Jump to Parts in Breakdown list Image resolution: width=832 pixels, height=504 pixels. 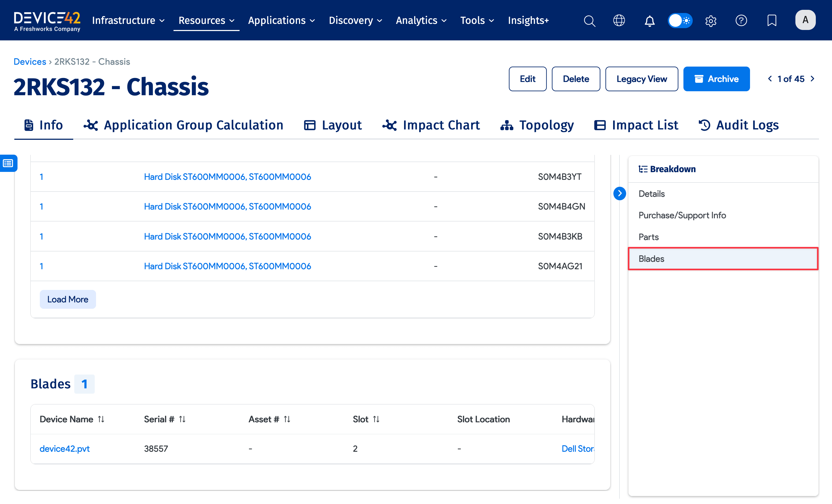coord(648,237)
